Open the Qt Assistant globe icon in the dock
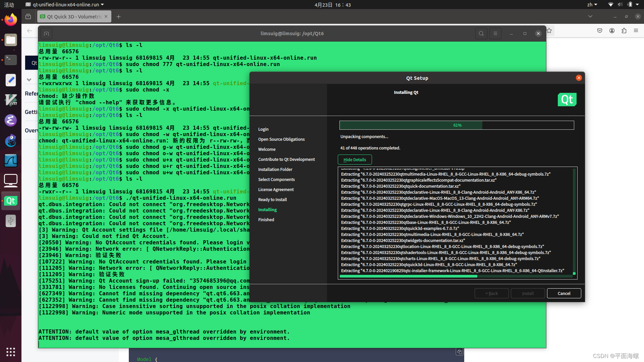The width and height of the screenshot is (644, 362). pyautogui.click(x=11, y=140)
